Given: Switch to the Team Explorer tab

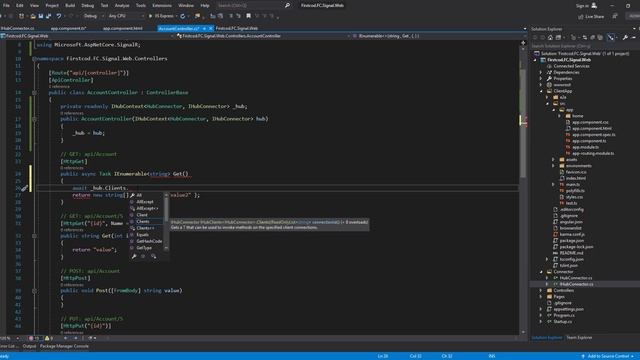Looking at the screenshot, I should (x=579, y=338).
